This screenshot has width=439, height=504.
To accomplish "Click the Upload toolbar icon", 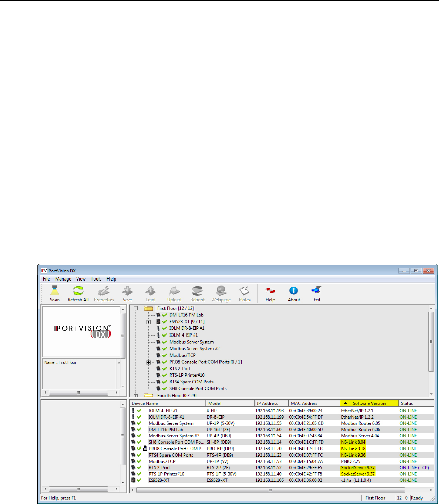I will click(x=174, y=291).
